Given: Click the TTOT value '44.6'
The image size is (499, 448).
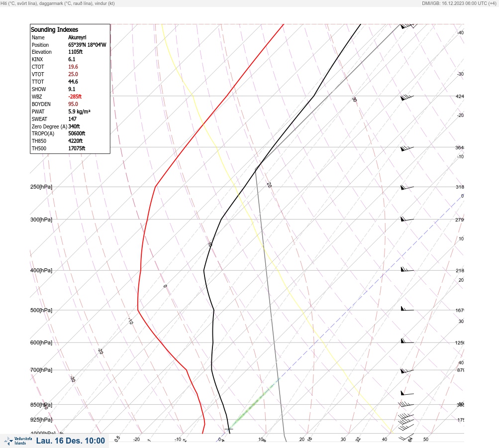Looking at the screenshot, I should click(73, 82).
